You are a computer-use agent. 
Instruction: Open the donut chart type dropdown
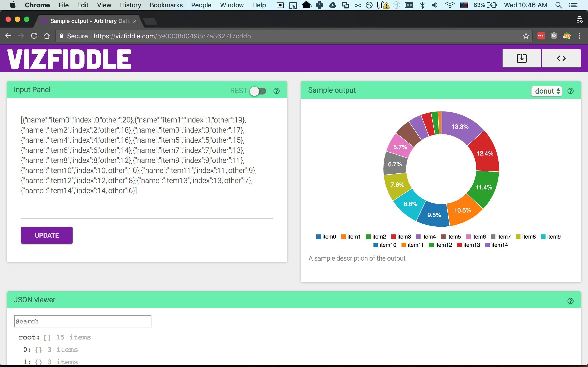[x=546, y=91]
